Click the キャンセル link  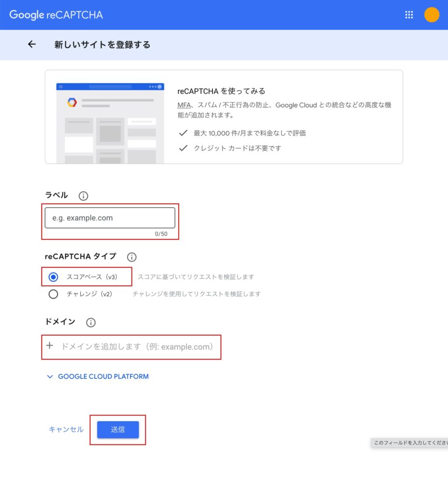(66, 429)
